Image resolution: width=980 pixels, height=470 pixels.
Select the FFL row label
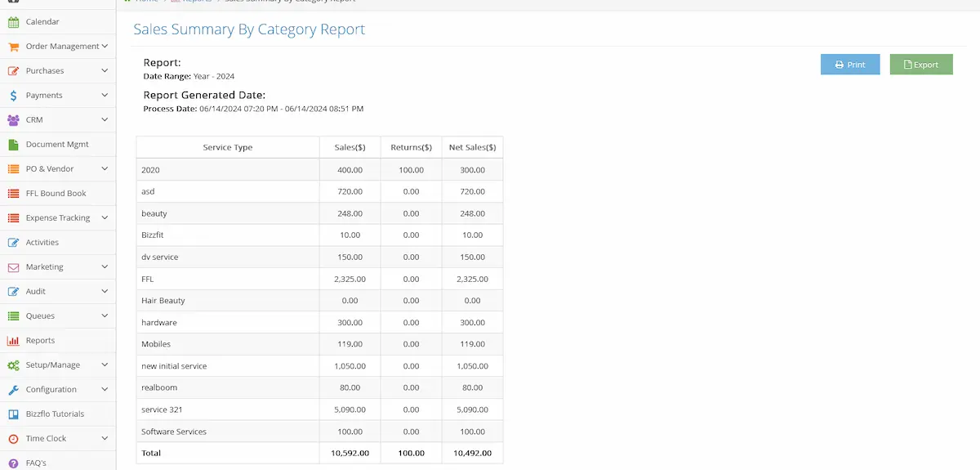[147, 279]
